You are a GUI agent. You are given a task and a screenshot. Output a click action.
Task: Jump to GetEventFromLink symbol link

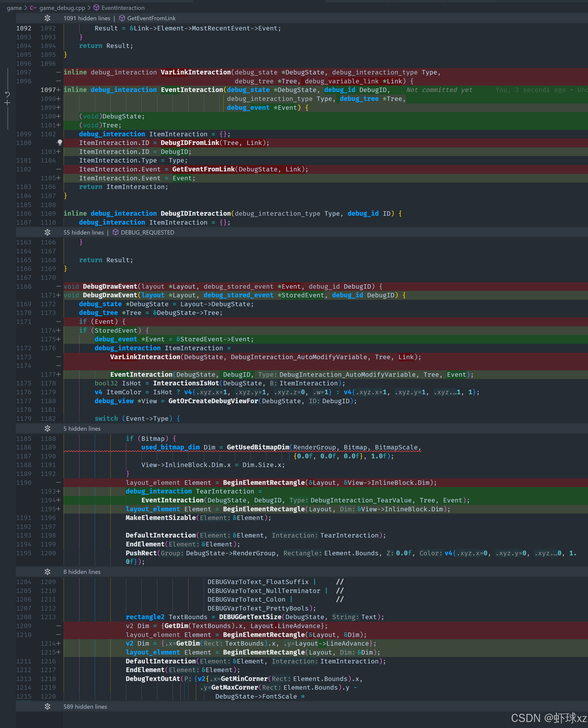coord(151,18)
